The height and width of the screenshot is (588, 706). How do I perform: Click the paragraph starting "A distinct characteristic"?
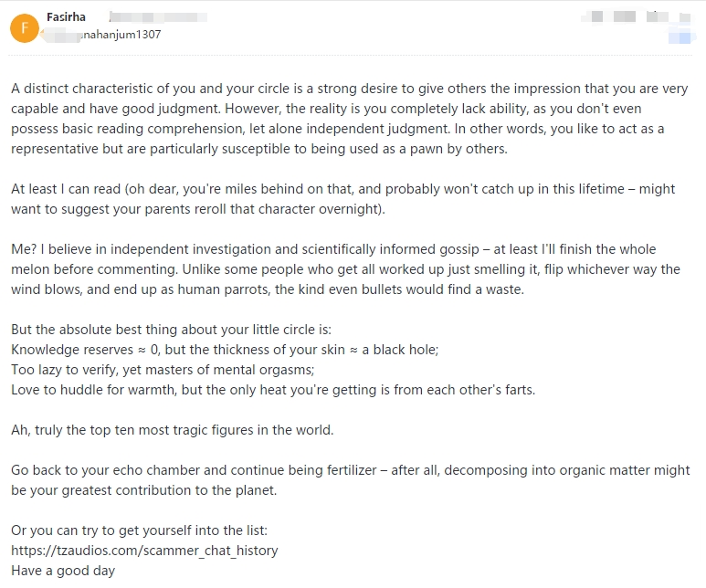coord(350,119)
